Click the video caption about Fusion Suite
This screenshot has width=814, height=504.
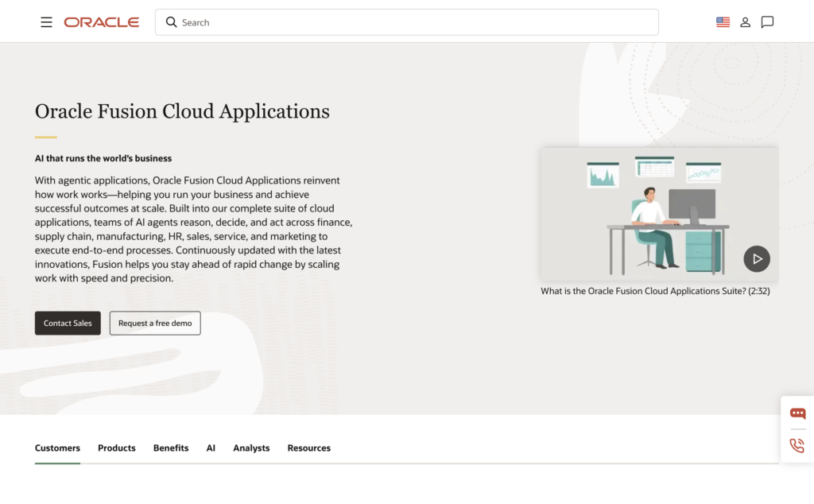click(655, 291)
